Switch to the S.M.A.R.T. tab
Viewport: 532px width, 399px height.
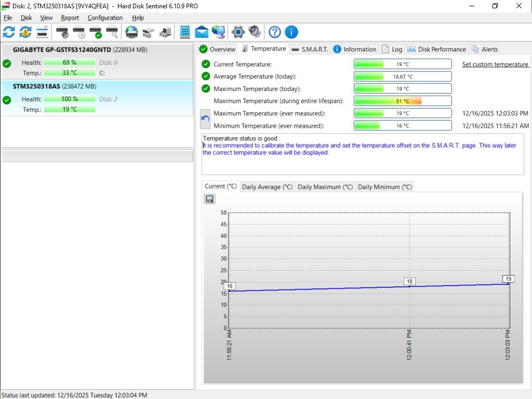[310, 49]
